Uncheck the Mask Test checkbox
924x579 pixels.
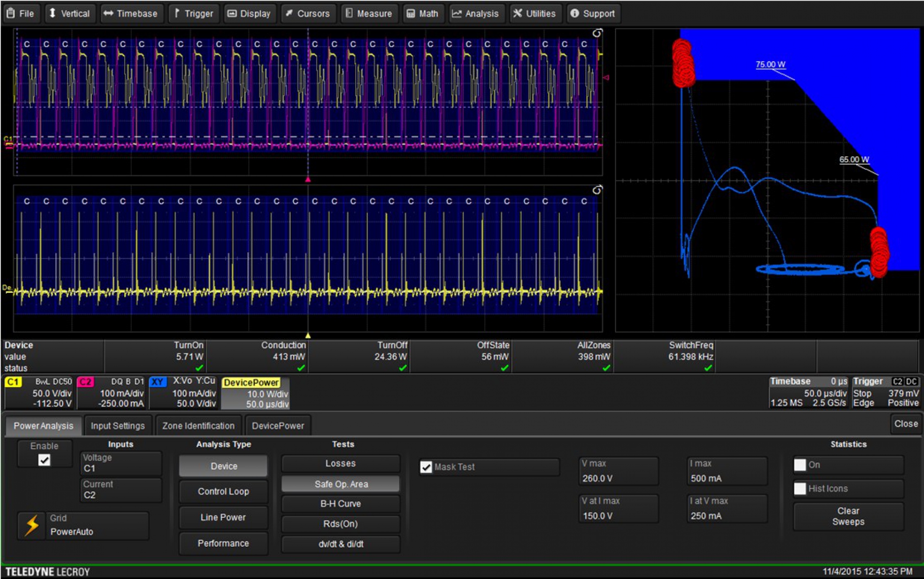[x=426, y=467]
